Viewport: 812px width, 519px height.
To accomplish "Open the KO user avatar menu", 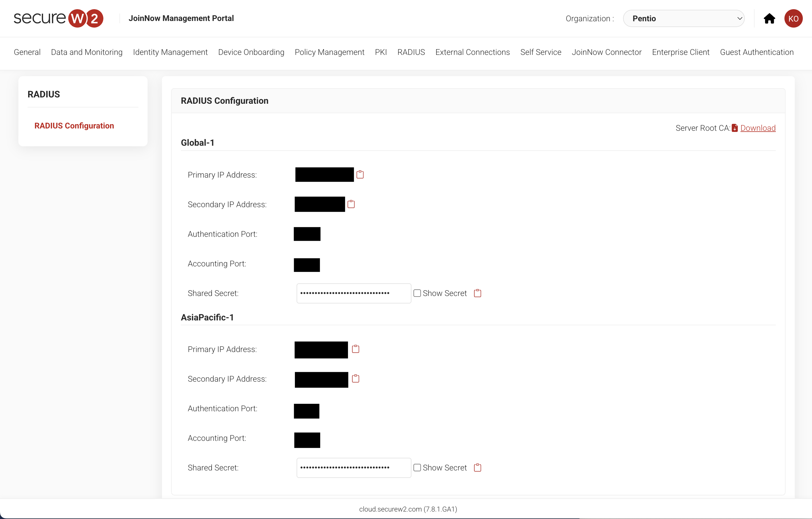I will [x=793, y=18].
